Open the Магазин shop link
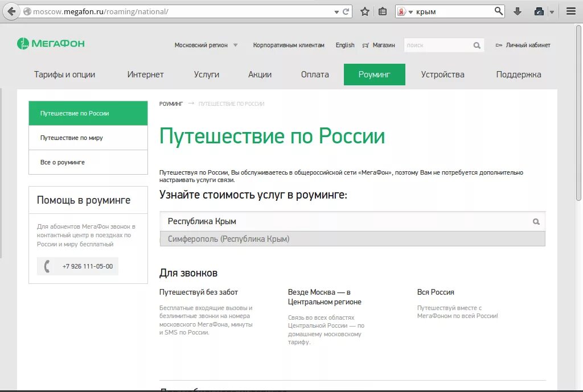Screen dimensions: 583x392 (x=384, y=45)
